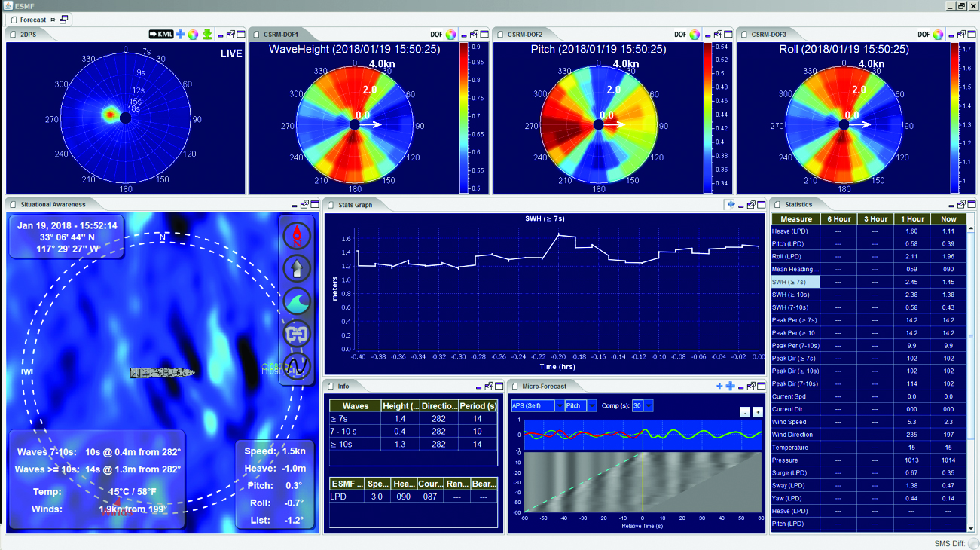
Task: Click the blue plus icon in 2DPS panel
Action: coord(181,35)
